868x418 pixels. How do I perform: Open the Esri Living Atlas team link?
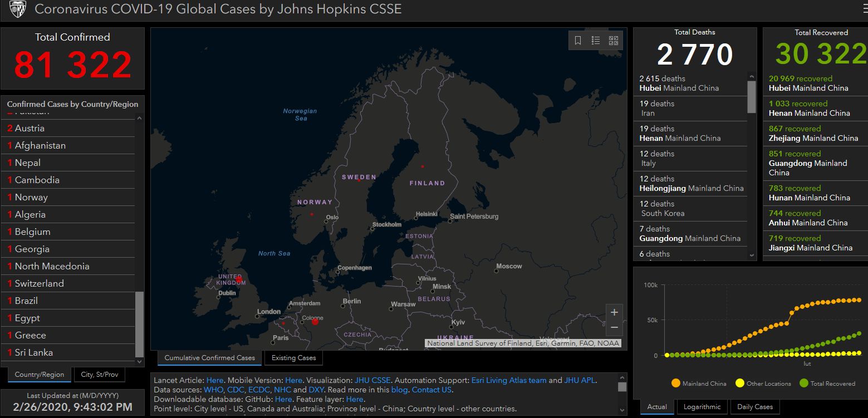coord(509,380)
